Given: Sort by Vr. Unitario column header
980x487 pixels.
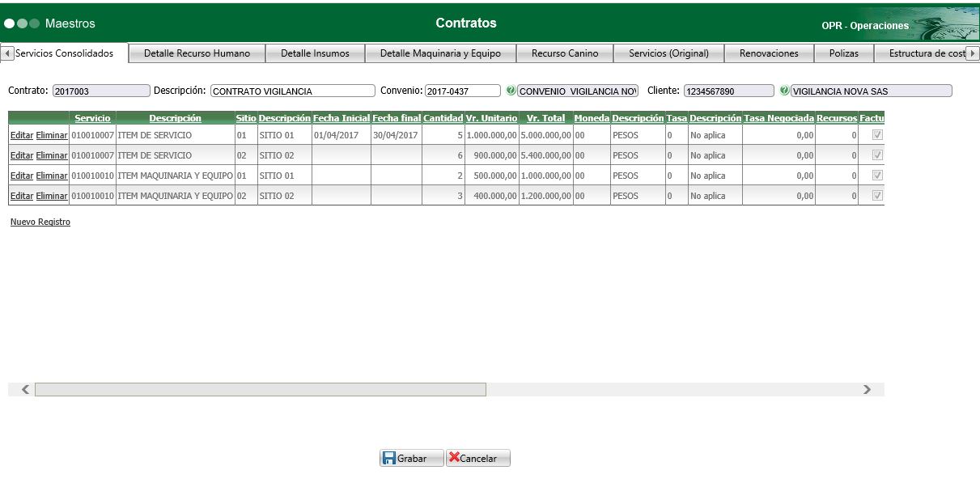Looking at the screenshot, I should pyautogui.click(x=491, y=118).
